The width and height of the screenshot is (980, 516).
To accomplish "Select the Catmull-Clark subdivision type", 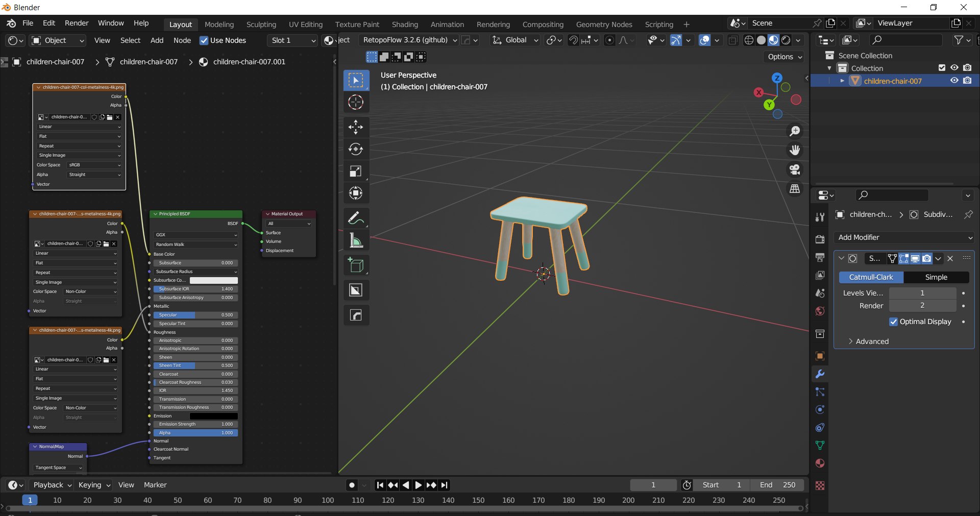I will [x=871, y=277].
